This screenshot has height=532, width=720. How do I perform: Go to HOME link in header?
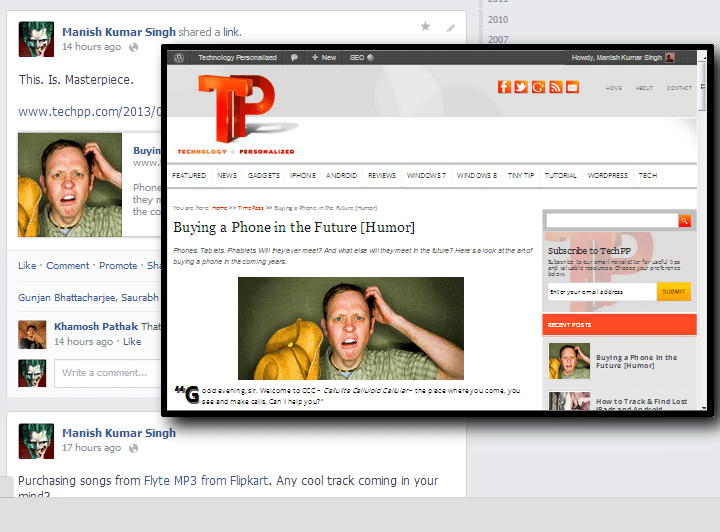pyautogui.click(x=613, y=88)
